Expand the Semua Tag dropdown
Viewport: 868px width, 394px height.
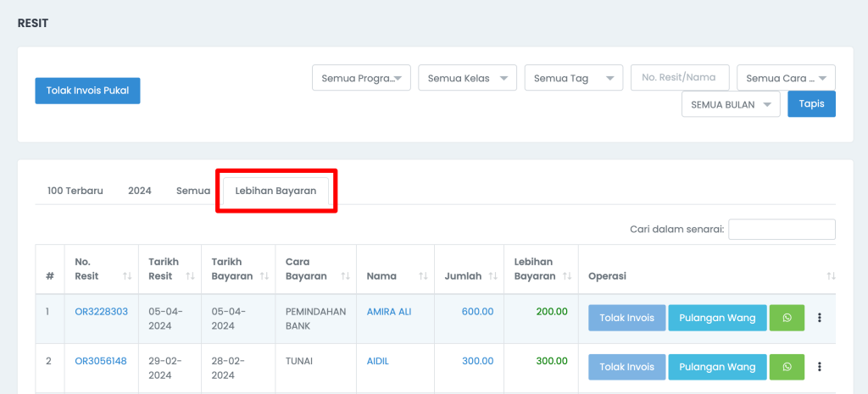574,78
